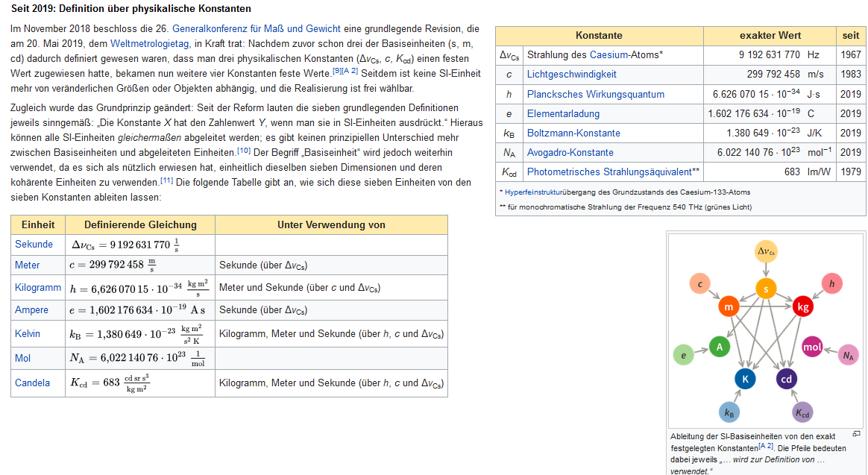
Task: Click the yellow 's' node in the diagram
Action: click(766, 289)
